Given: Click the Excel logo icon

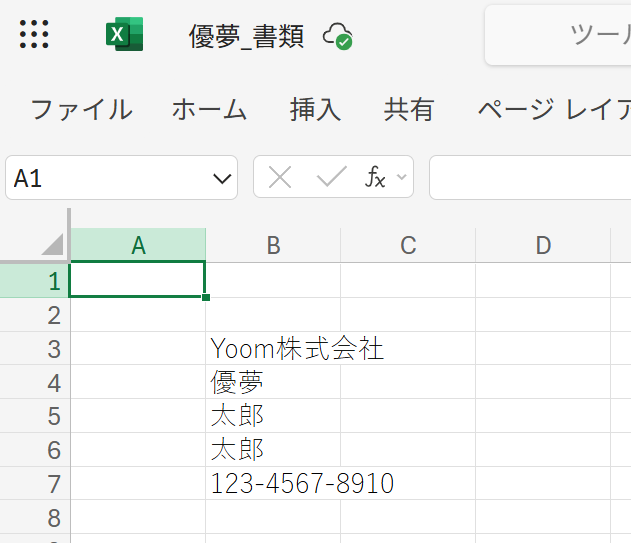Looking at the screenshot, I should coord(124,35).
